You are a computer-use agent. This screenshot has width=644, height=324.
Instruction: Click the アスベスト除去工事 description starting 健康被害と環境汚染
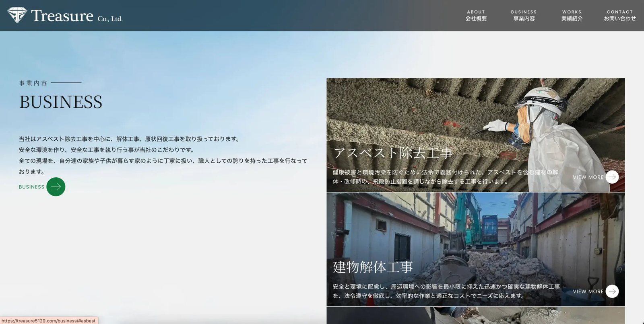click(445, 177)
